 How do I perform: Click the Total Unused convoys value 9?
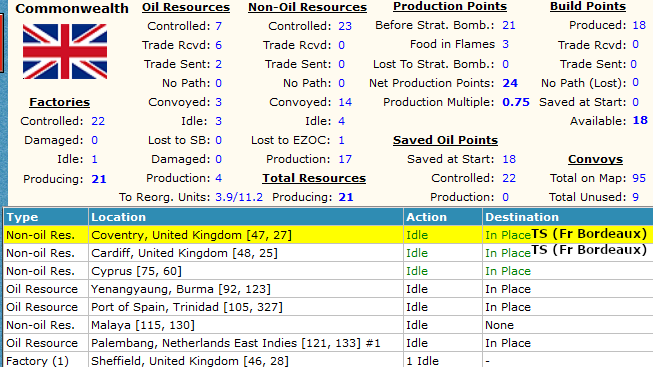[636, 197]
